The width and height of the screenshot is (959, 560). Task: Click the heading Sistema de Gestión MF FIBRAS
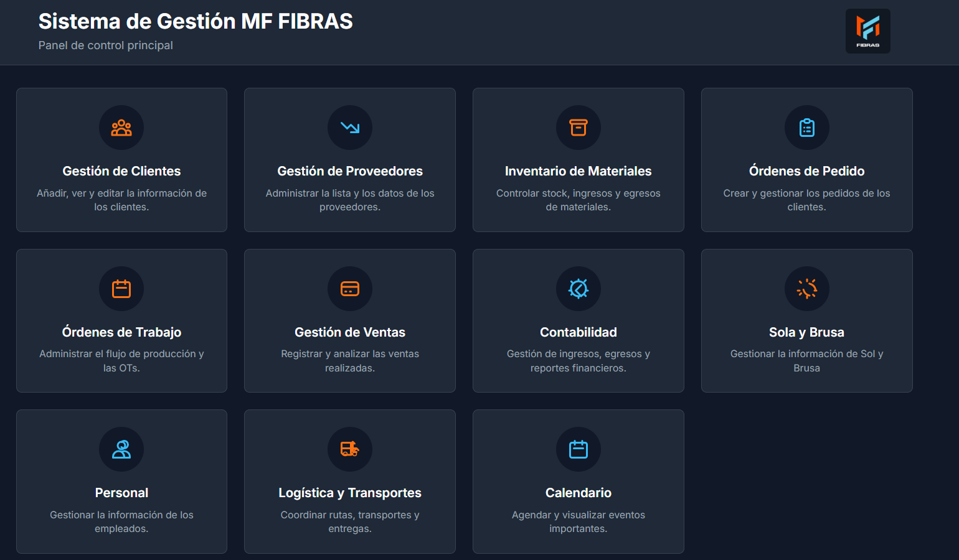pyautogui.click(x=196, y=21)
